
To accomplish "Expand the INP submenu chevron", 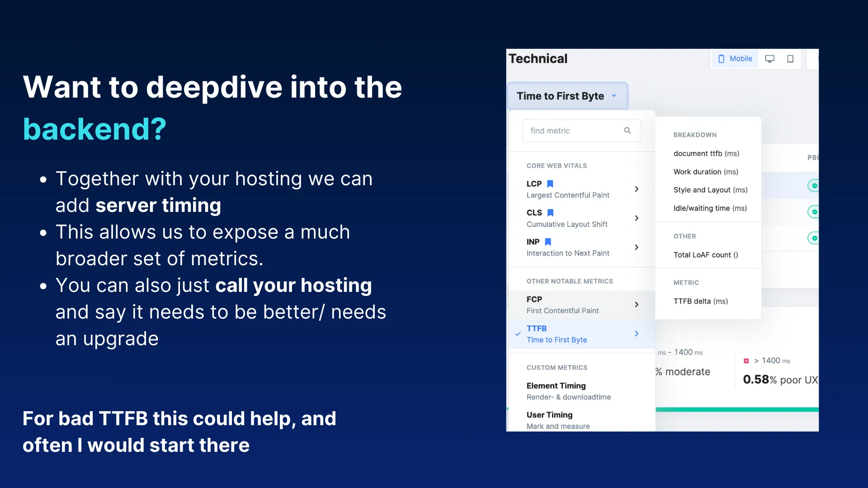I will pyautogui.click(x=637, y=247).
